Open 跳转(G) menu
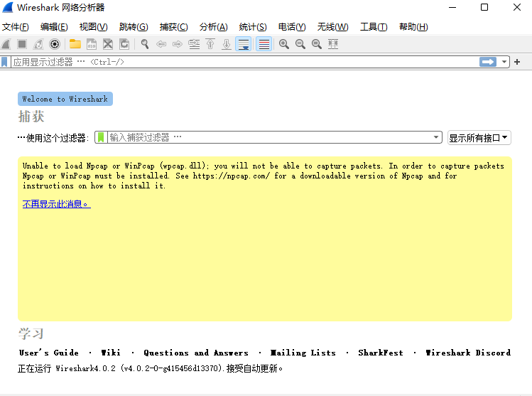Image resolution: width=532 pixels, height=396 pixels. [x=134, y=27]
